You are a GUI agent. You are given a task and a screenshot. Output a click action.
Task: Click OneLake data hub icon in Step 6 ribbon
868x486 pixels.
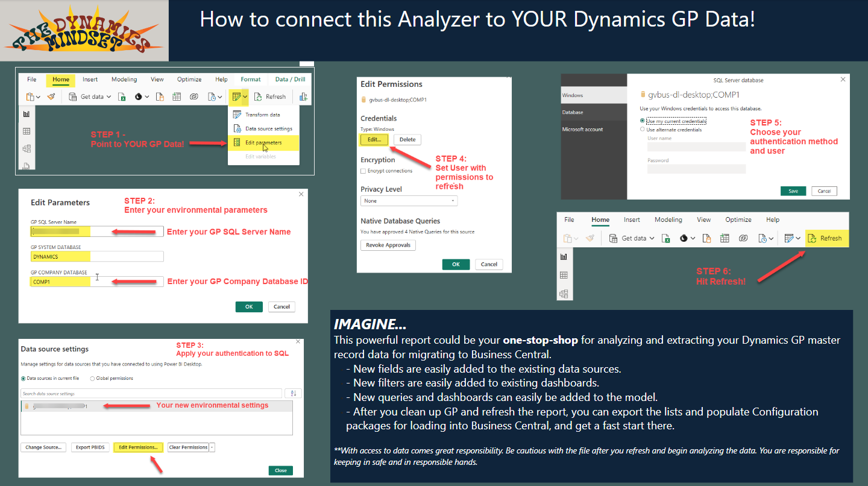684,238
